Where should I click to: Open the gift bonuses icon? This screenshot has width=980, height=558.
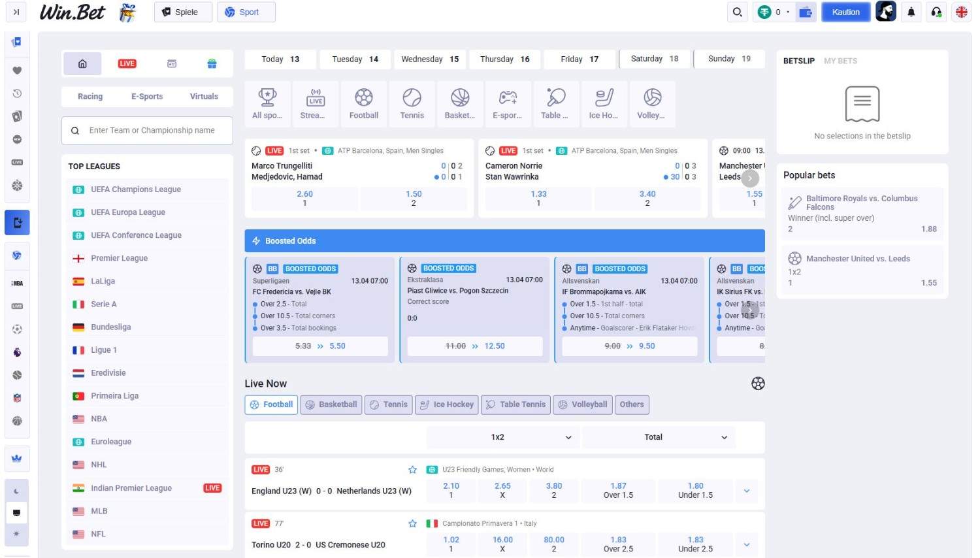point(212,64)
